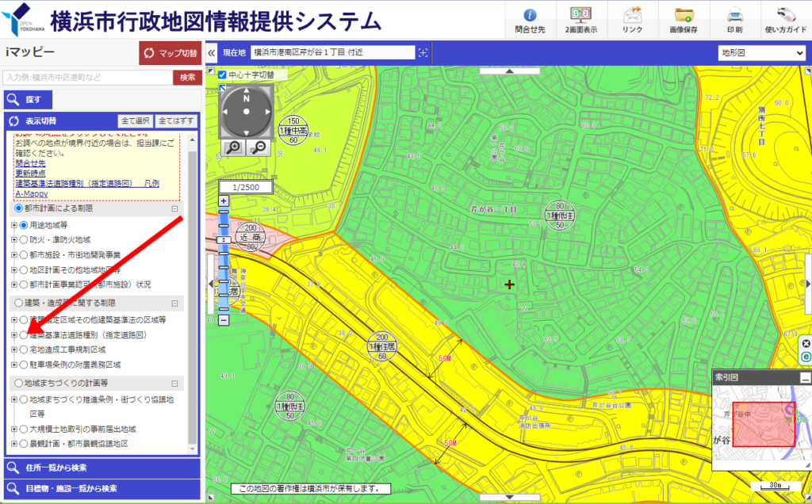Click the 全て選択 button

[135, 121]
